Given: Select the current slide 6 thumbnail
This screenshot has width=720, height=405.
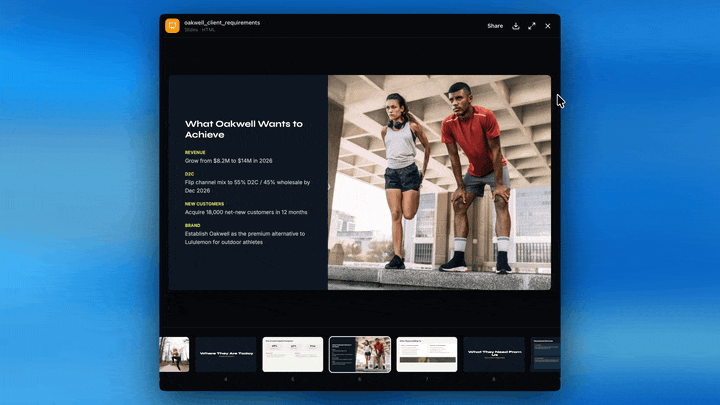Looking at the screenshot, I should point(360,354).
